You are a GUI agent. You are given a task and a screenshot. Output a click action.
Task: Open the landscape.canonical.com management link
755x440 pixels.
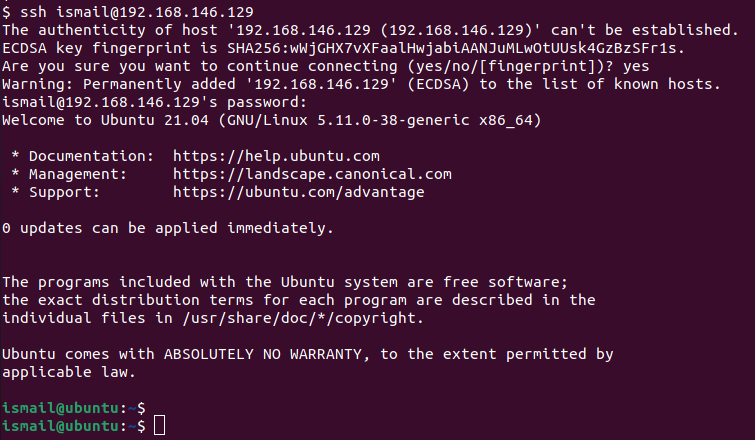pyautogui.click(x=312, y=174)
